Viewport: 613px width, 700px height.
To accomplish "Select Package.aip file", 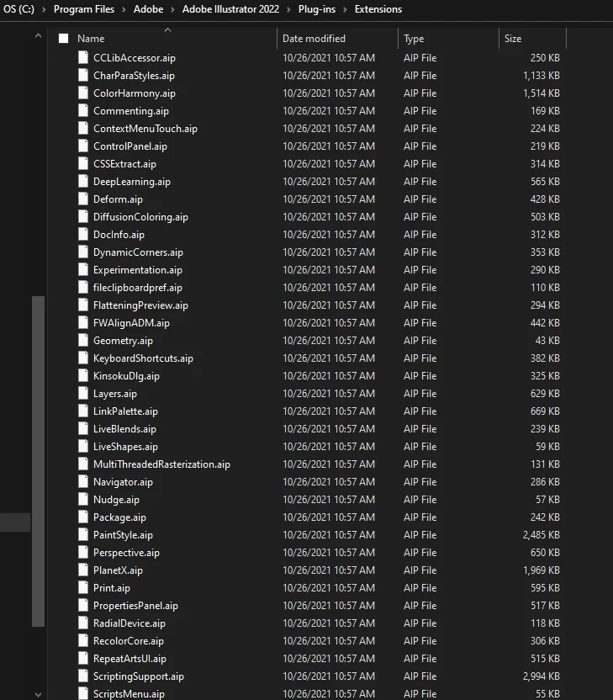I will (x=119, y=517).
